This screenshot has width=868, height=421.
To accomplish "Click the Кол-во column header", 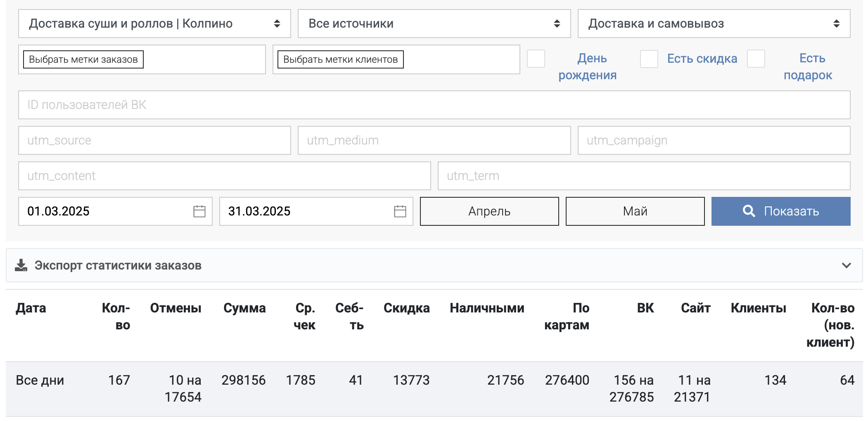I will pyautogui.click(x=116, y=317).
